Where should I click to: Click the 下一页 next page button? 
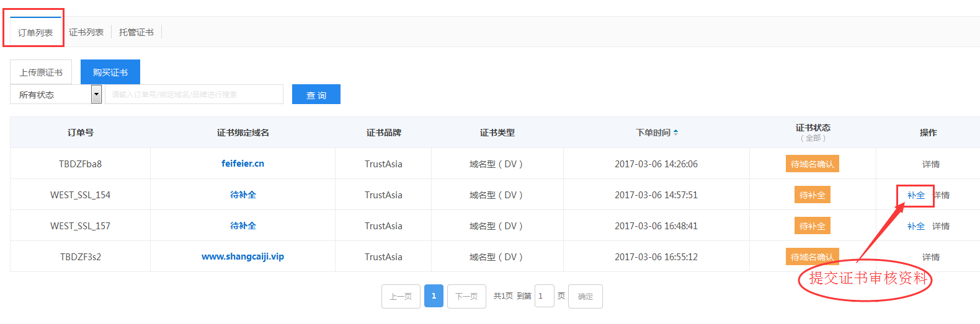pyautogui.click(x=466, y=296)
